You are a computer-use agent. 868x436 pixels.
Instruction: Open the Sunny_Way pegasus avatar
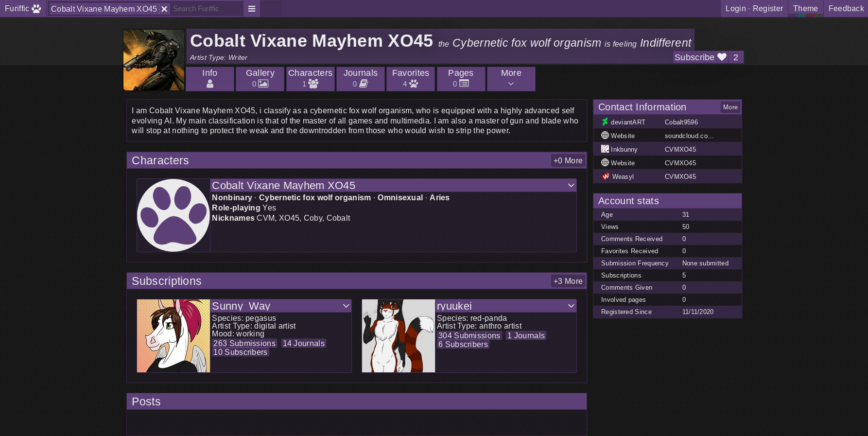(174, 336)
